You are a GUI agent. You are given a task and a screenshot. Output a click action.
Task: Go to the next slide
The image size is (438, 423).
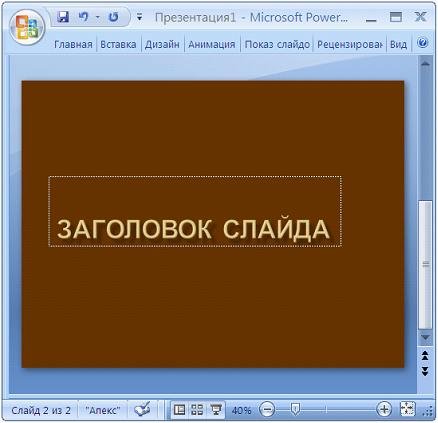425,371
